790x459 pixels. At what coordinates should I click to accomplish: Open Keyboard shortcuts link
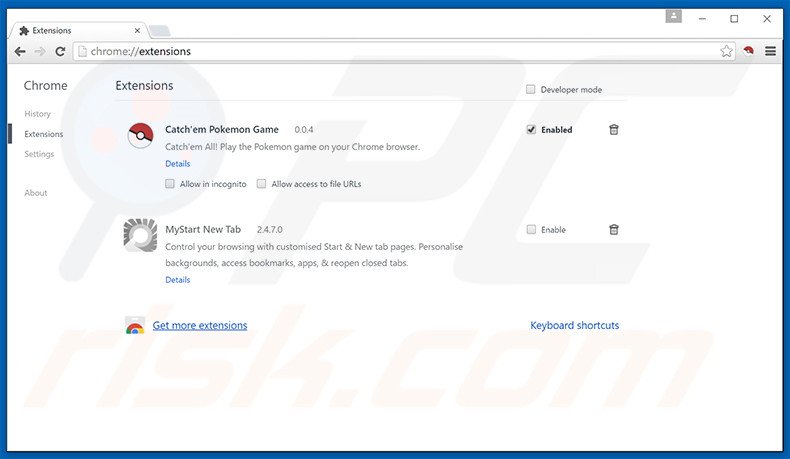coord(574,325)
